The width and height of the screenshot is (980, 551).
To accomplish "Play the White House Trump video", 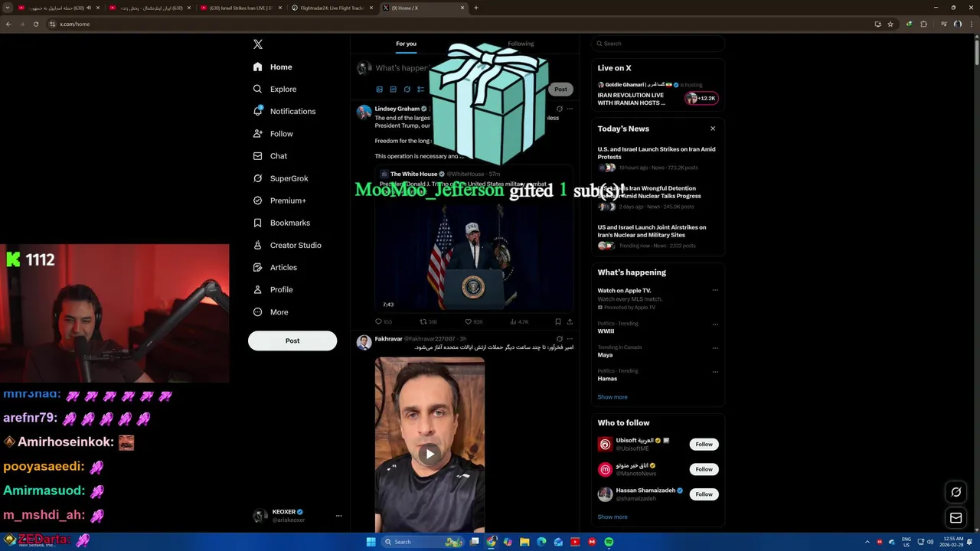I will (473, 256).
